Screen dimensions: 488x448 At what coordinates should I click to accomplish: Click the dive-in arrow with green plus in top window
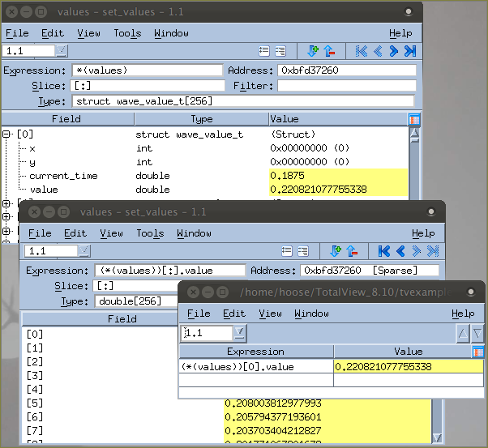(x=313, y=51)
